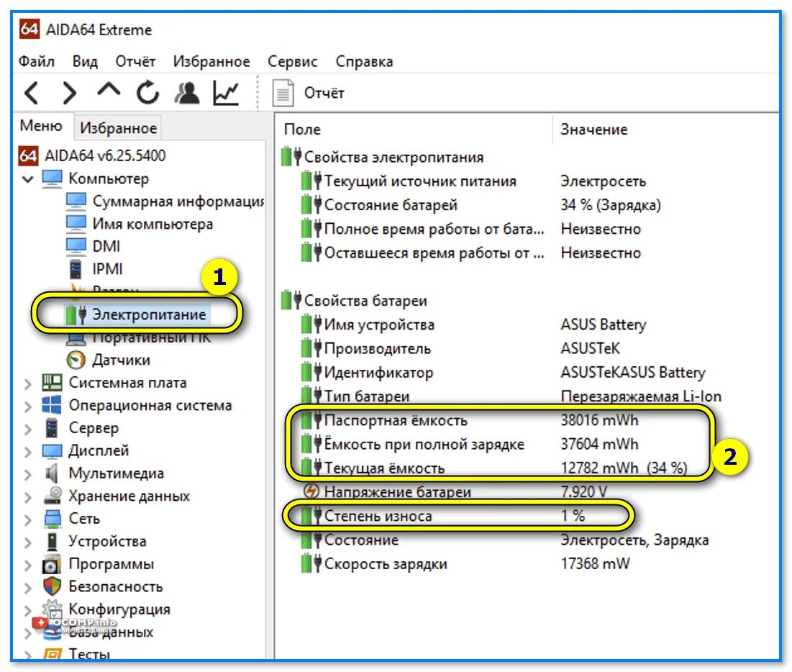Expand the Операционная система node
The width and height of the screenshot is (792, 672).
[28, 407]
